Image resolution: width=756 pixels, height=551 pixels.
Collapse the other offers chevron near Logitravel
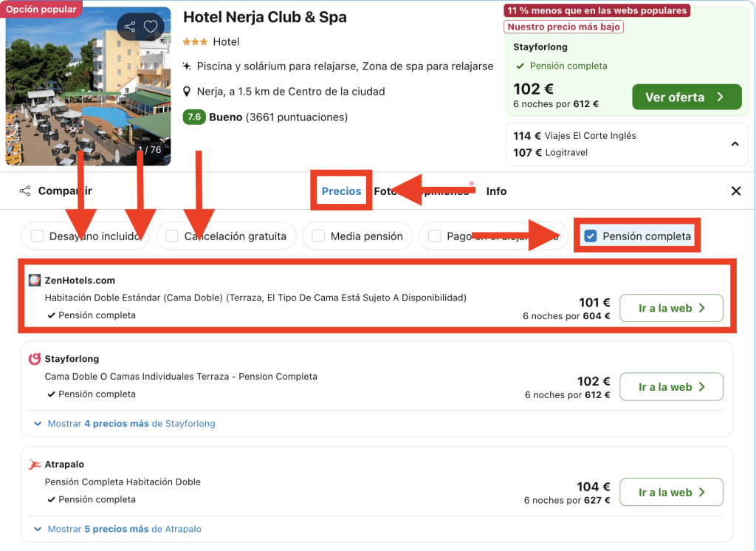click(x=735, y=144)
